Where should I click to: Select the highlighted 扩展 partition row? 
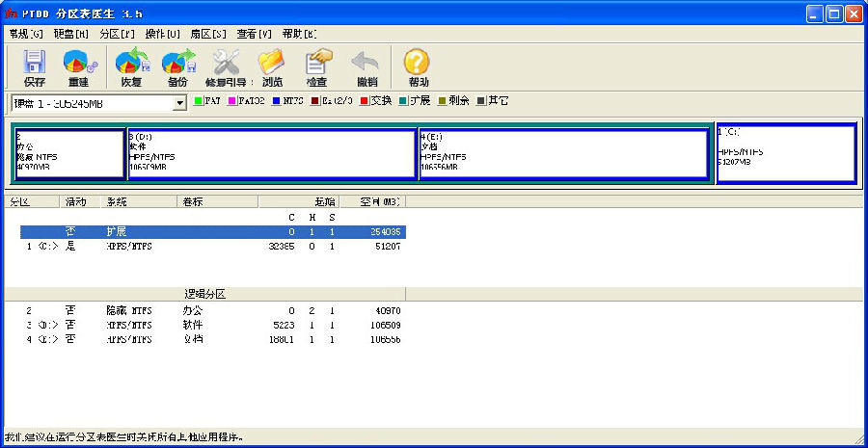[x=213, y=232]
